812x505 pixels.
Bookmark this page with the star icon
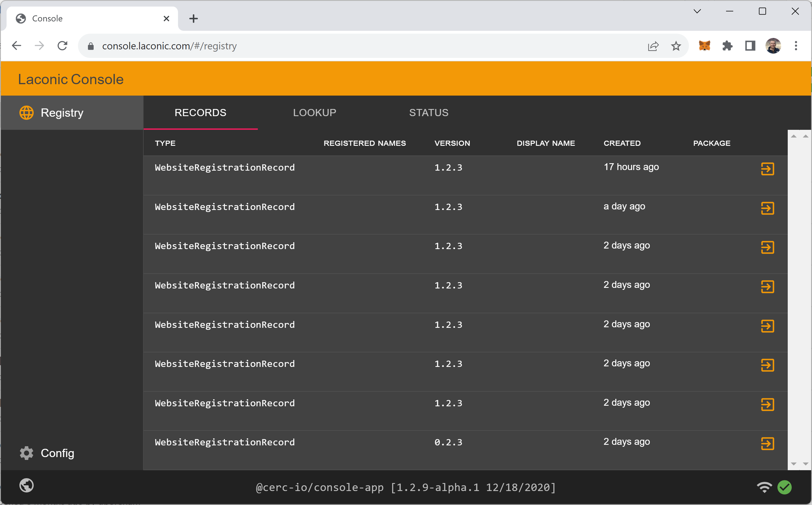[676, 46]
